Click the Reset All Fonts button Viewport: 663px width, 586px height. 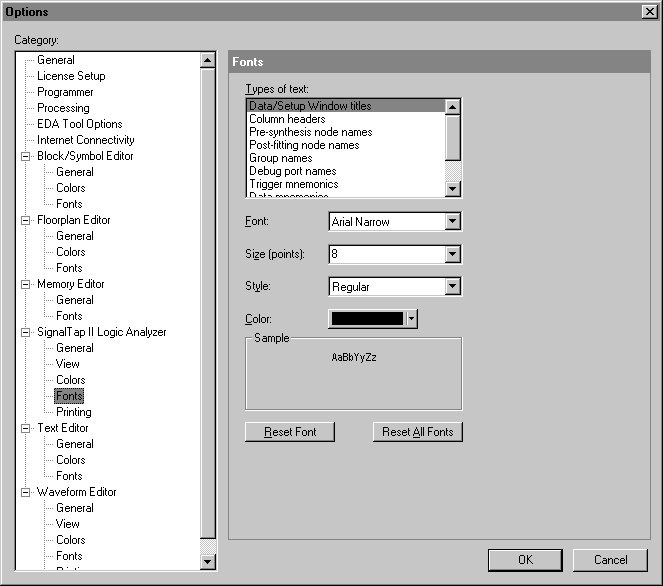click(417, 432)
